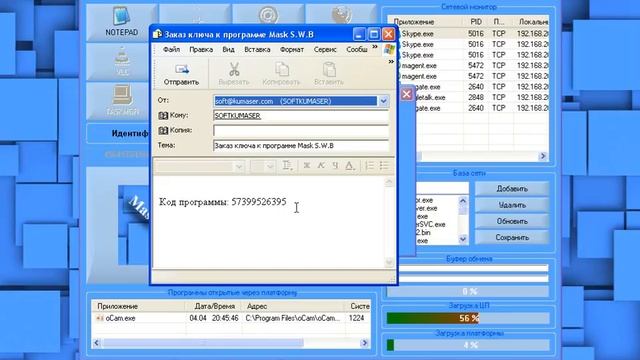
Task: Open the Формат menu
Action: [291, 49]
